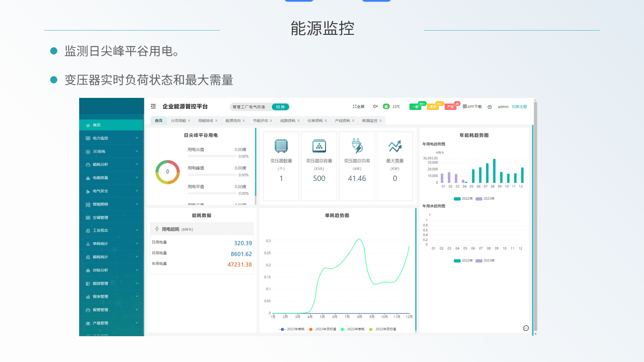
Task: Switch to the 分项用能 tab
Action: point(178,120)
